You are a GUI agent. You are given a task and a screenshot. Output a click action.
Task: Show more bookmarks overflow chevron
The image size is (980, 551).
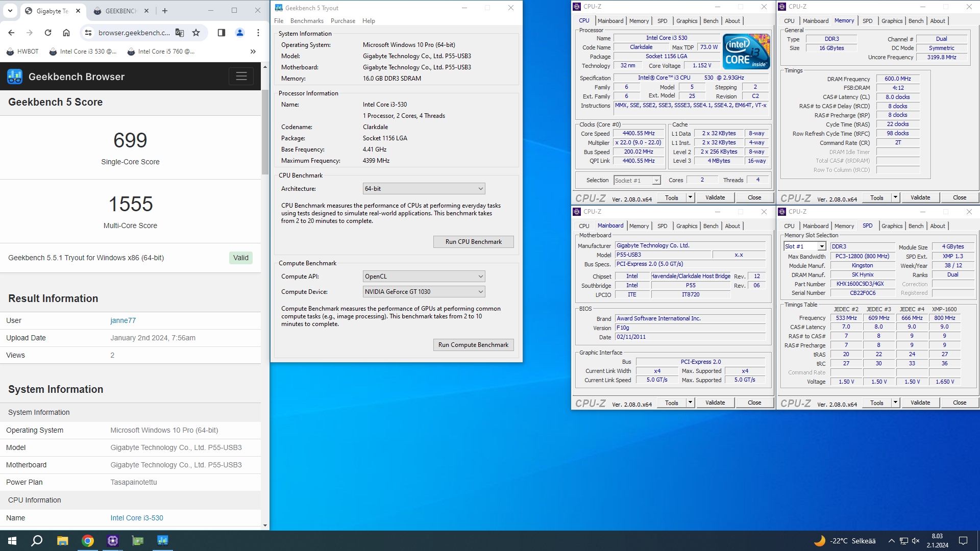(253, 52)
